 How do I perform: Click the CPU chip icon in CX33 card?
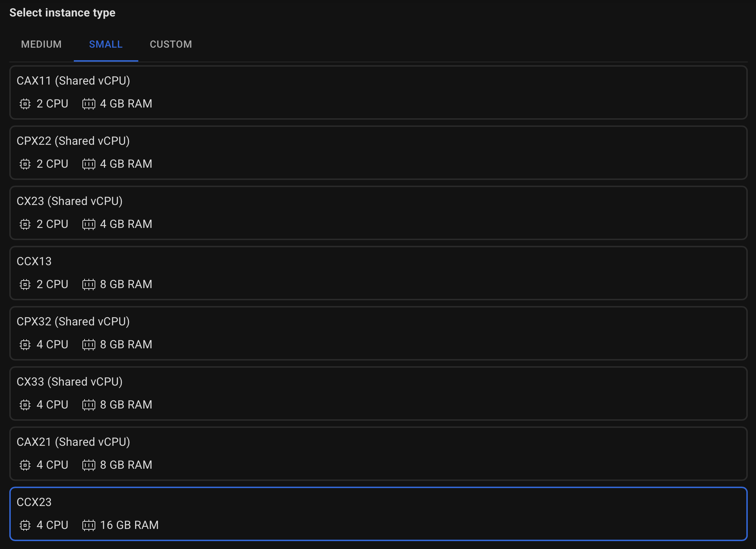point(25,405)
